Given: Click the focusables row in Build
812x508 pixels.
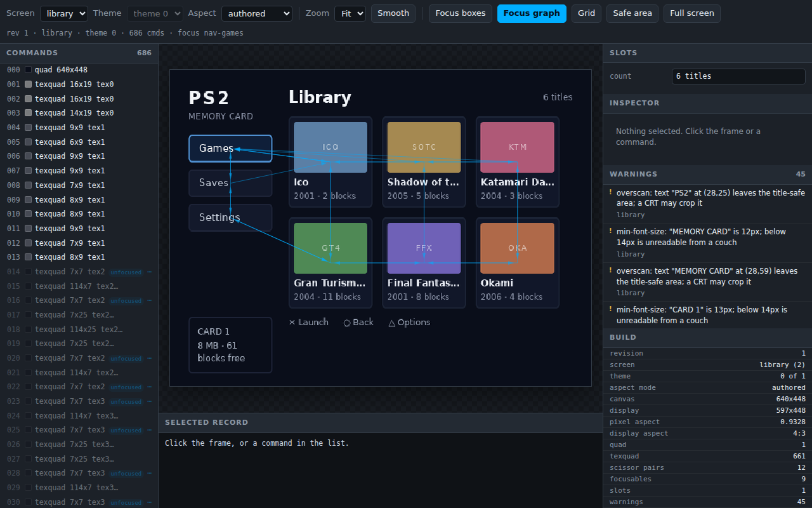Looking at the screenshot, I should [x=707, y=479].
